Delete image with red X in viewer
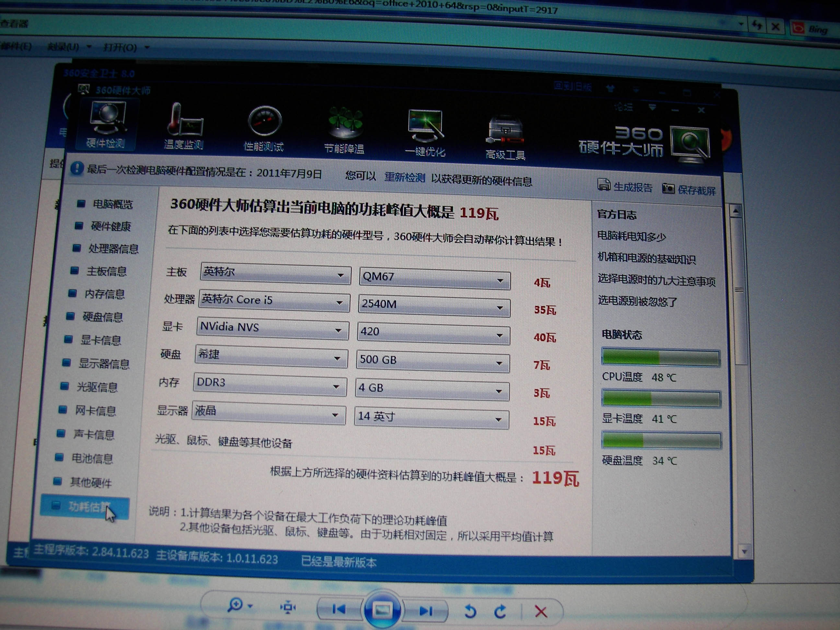Screen dimensions: 840x630 pos(541,612)
